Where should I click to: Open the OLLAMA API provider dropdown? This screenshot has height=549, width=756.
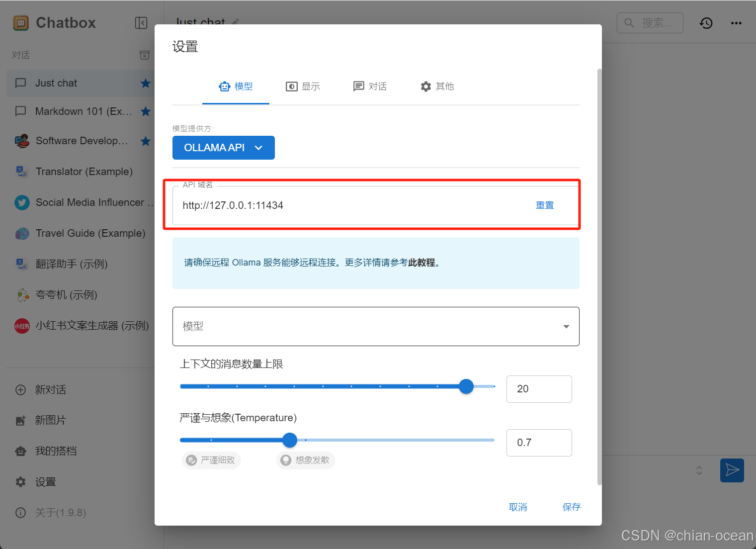coord(224,148)
